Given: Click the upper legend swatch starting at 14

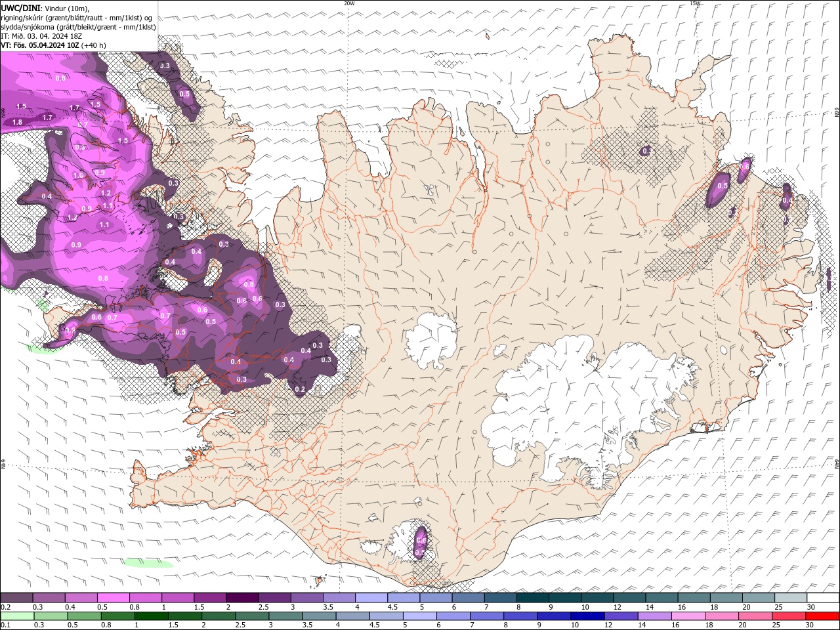Looking at the screenshot, I should pos(661,598).
